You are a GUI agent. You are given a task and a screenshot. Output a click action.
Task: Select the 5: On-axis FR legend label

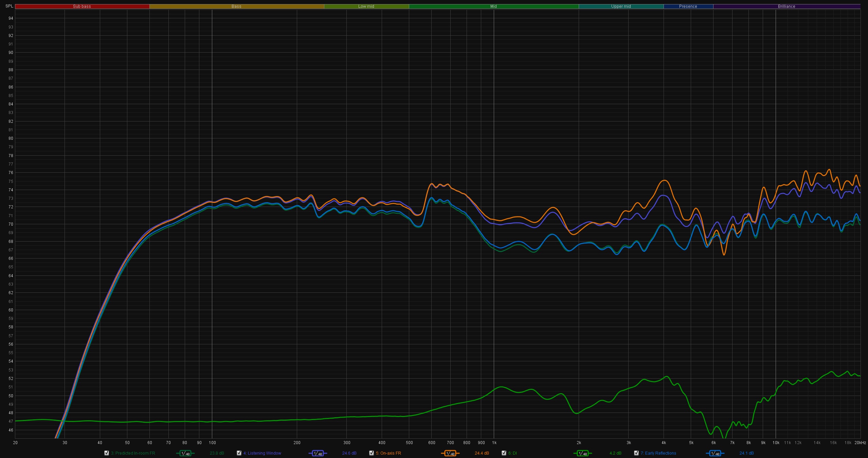388,453
